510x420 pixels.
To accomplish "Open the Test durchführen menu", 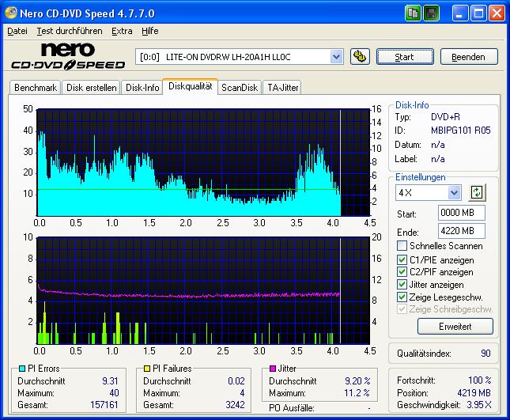I will point(70,31).
